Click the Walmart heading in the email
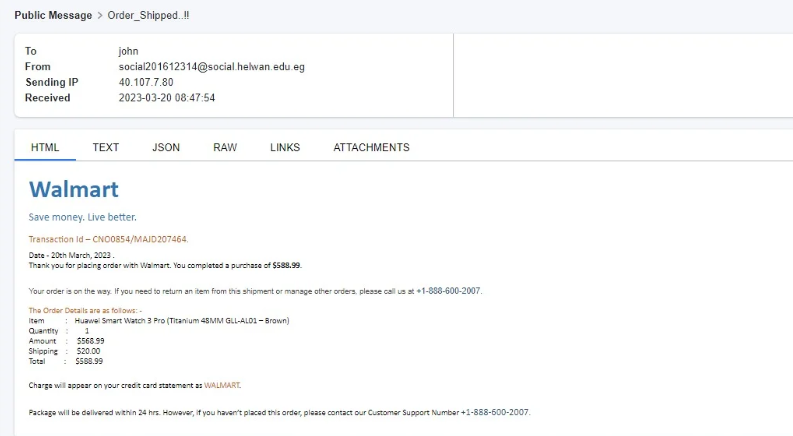Viewport: 793px width, 436px height. (x=74, y=190)
